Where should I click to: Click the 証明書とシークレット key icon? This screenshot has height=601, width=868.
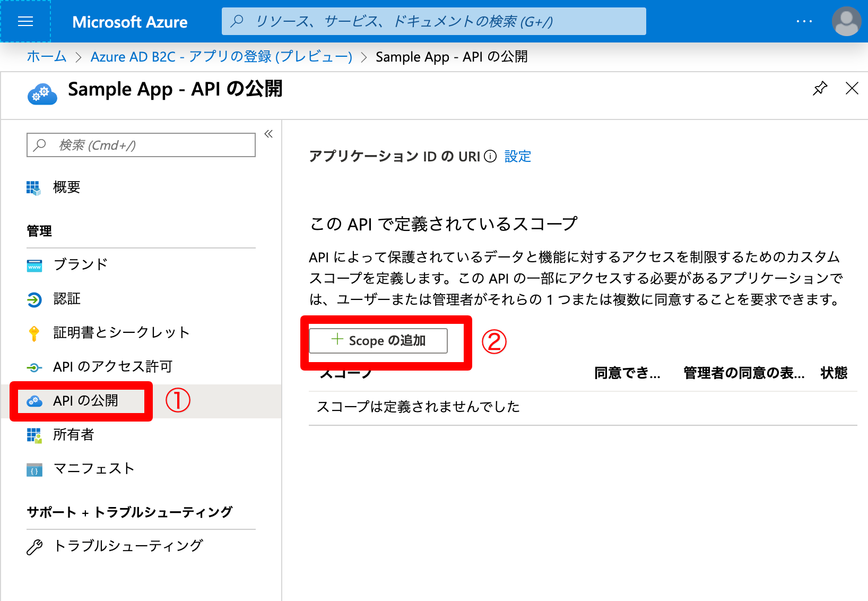34,332
